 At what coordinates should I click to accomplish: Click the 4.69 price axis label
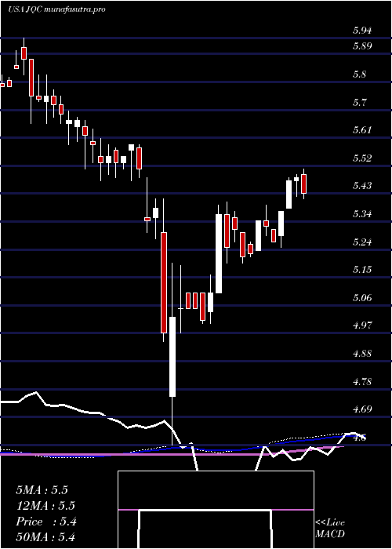[x=362, y=409]
